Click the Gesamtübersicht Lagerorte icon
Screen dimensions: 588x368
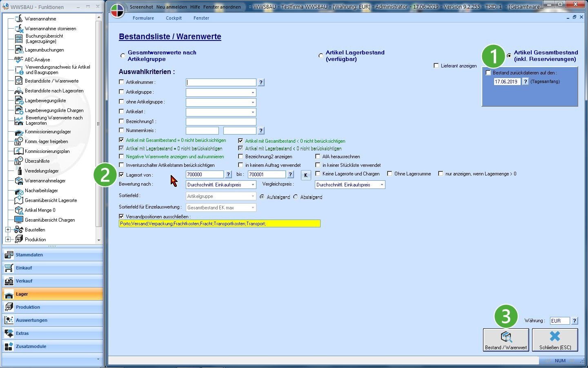(x=19, y=200)
